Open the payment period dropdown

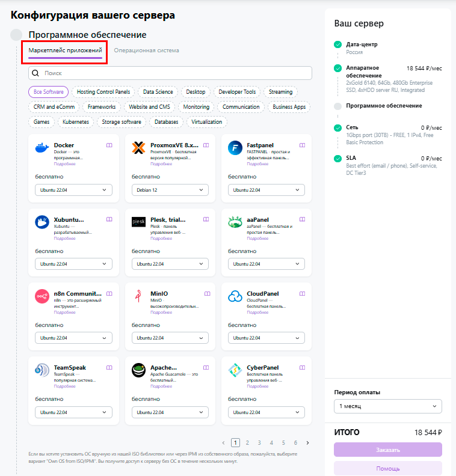point(388,406)
